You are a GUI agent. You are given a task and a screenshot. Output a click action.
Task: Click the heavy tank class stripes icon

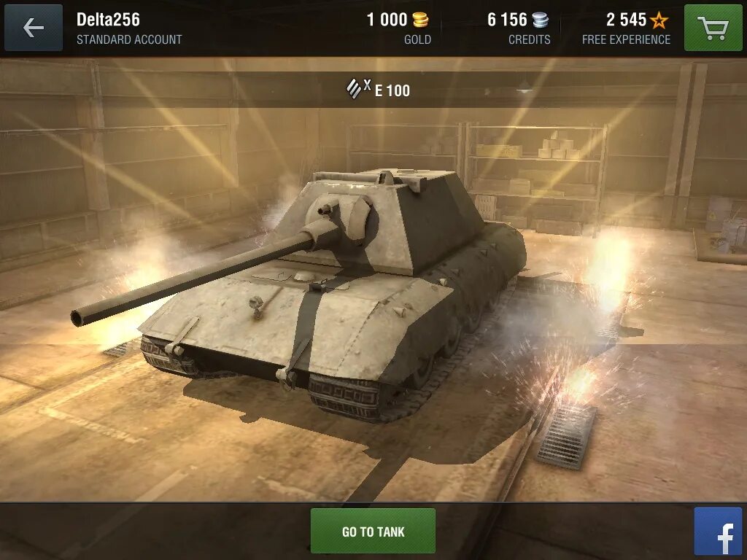pos(354,88)
